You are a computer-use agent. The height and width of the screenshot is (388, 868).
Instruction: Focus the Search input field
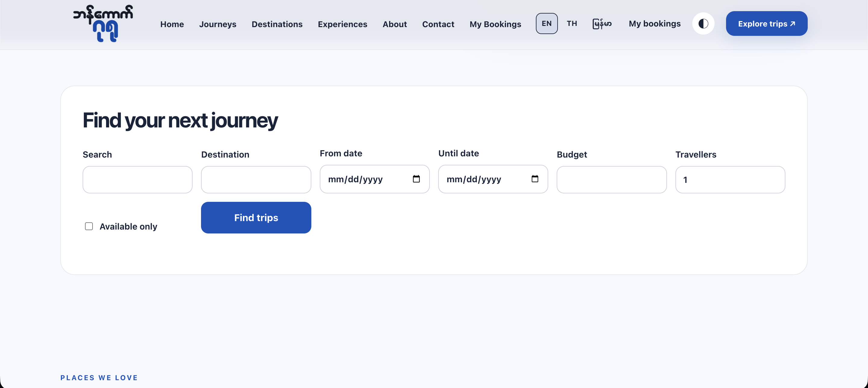137,180
